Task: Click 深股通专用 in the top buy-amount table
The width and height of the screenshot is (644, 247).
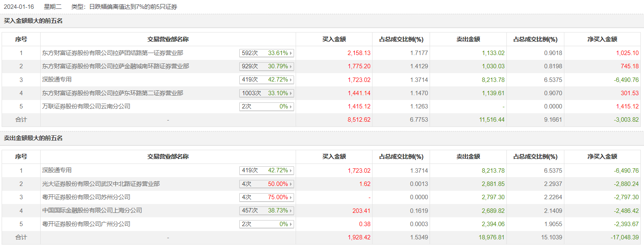Action: (57, 80)
